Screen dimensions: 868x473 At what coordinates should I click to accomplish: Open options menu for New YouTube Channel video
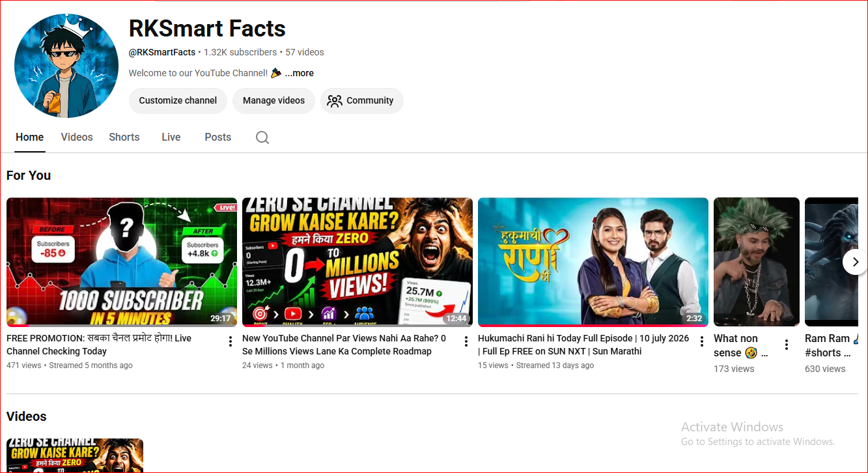click(x=466, y=341)
